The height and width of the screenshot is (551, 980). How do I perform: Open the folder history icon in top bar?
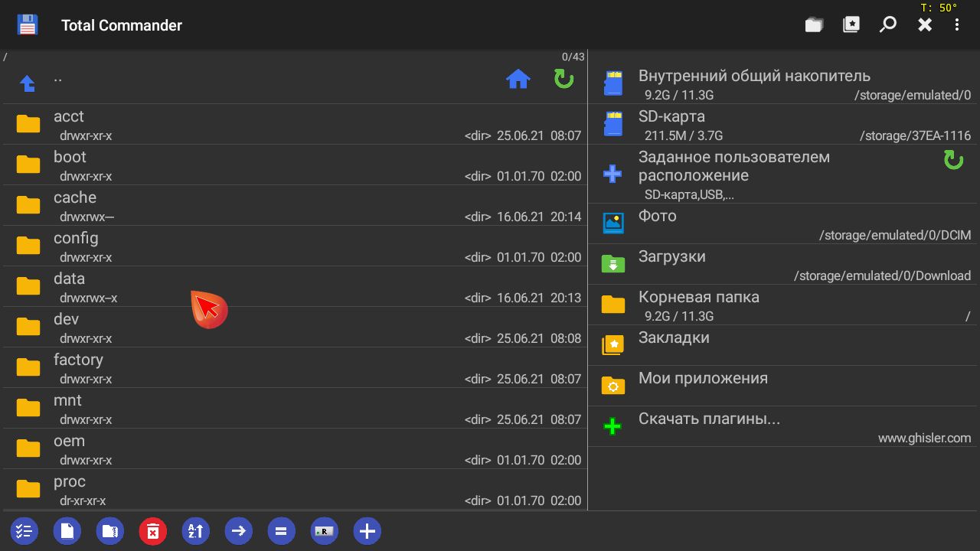point(814,25)
